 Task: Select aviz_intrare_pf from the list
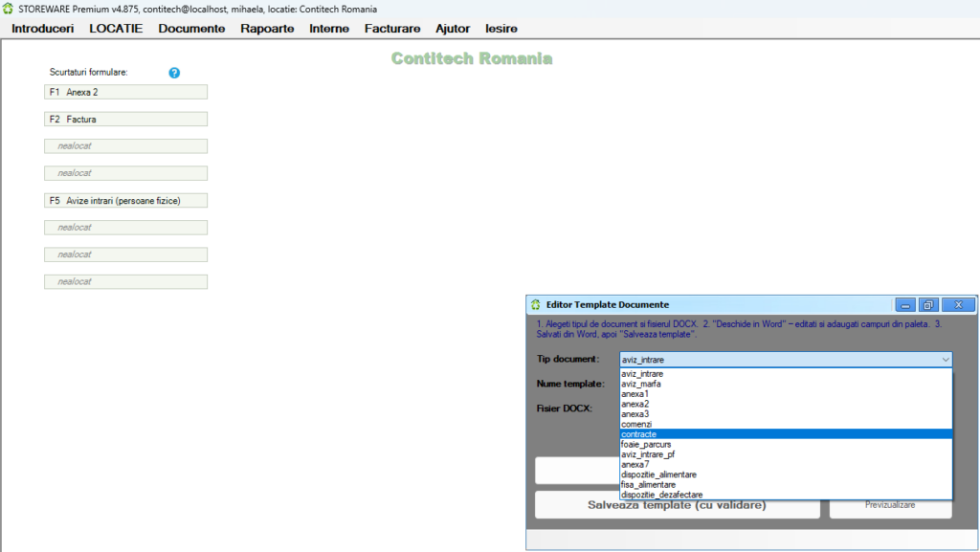point(786,454)
